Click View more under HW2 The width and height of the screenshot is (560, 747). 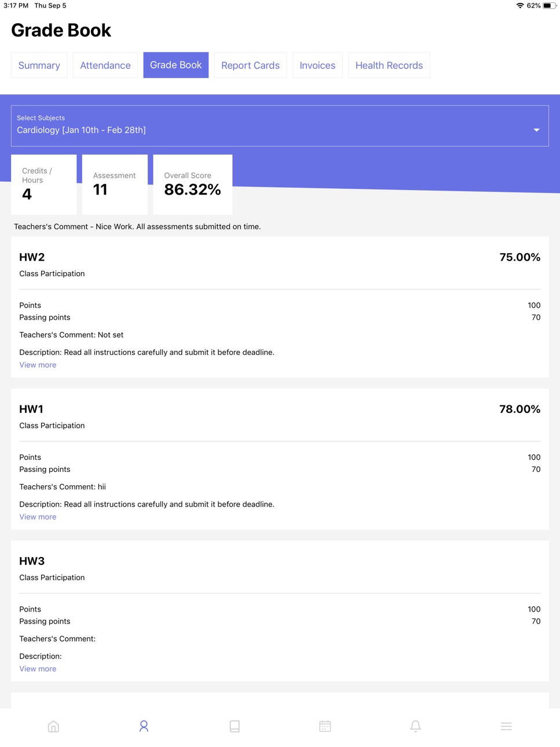[x=38, y=365]
